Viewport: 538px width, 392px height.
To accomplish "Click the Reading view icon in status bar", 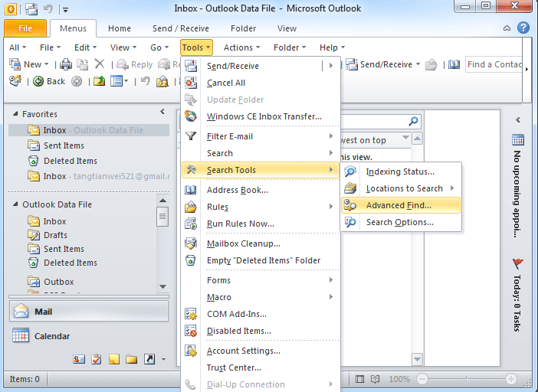I will coord(375,379).
